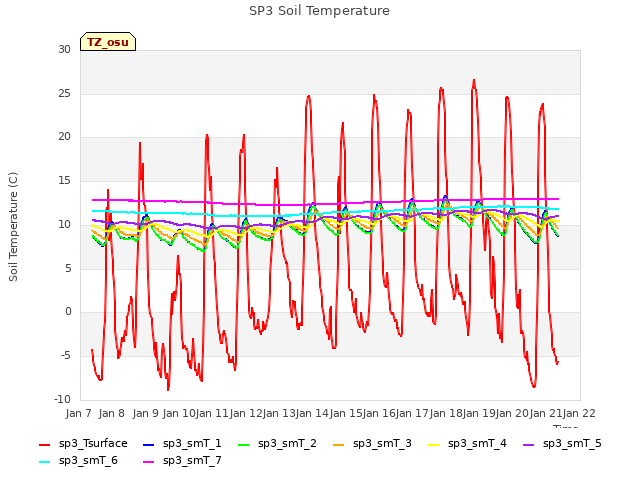Click the red surface minimum near Jan 10

[x=168, y=390]
